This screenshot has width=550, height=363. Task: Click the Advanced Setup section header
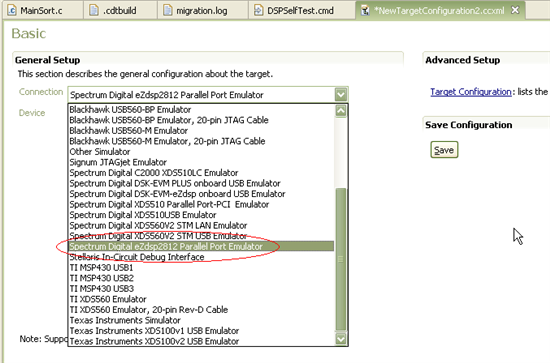pos(462,60)
